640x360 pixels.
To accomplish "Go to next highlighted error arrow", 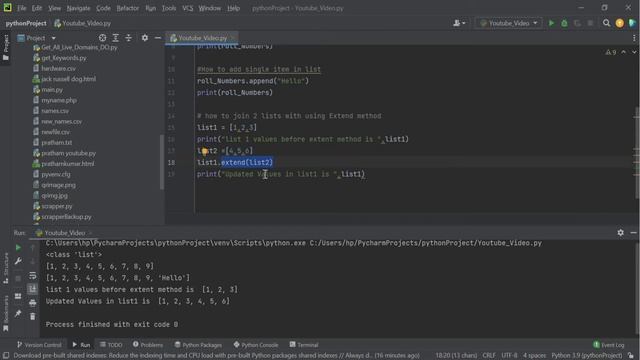I will tap(634, 52).
